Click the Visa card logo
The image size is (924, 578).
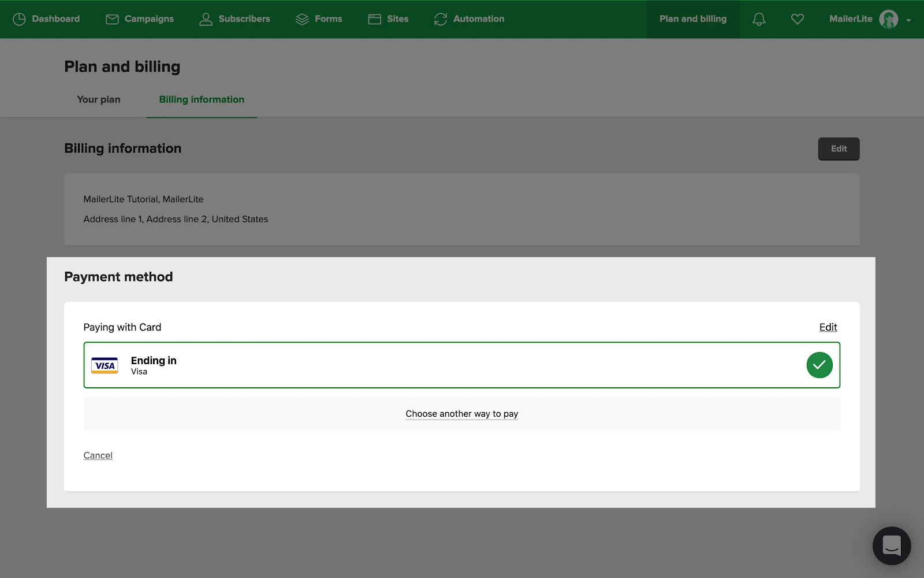105,365
